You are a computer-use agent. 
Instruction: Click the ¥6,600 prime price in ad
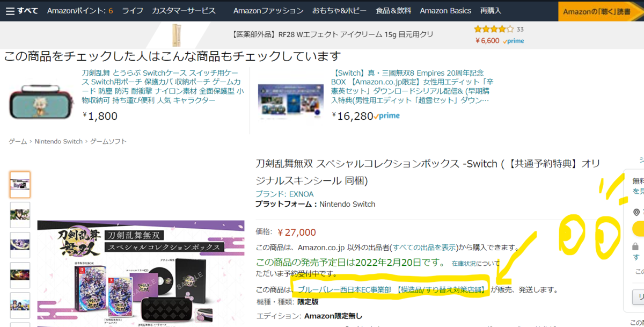point(500,40)
